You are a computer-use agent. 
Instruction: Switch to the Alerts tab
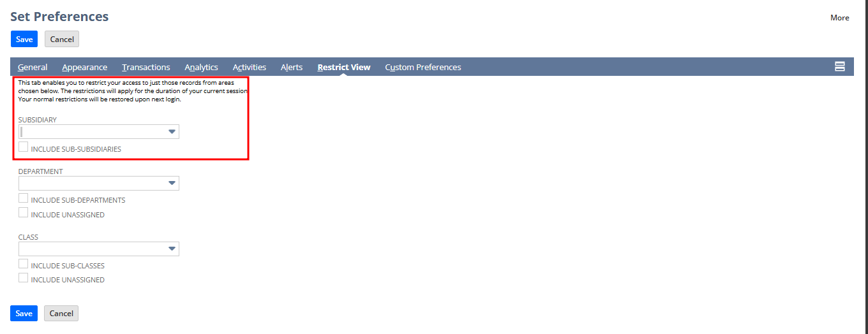(x=292, y=68)
